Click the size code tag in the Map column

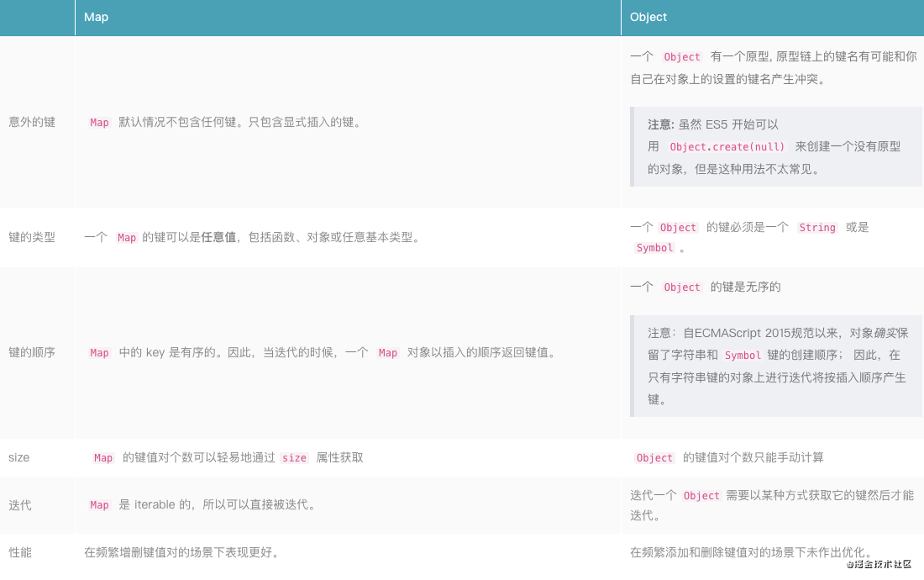pos(294,458)
